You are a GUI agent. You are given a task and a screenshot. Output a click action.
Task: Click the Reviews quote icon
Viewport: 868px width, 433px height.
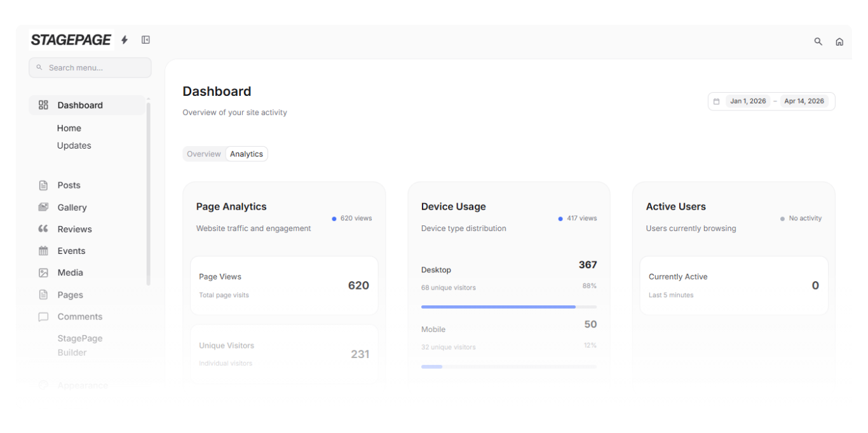(x=43, y=229)
